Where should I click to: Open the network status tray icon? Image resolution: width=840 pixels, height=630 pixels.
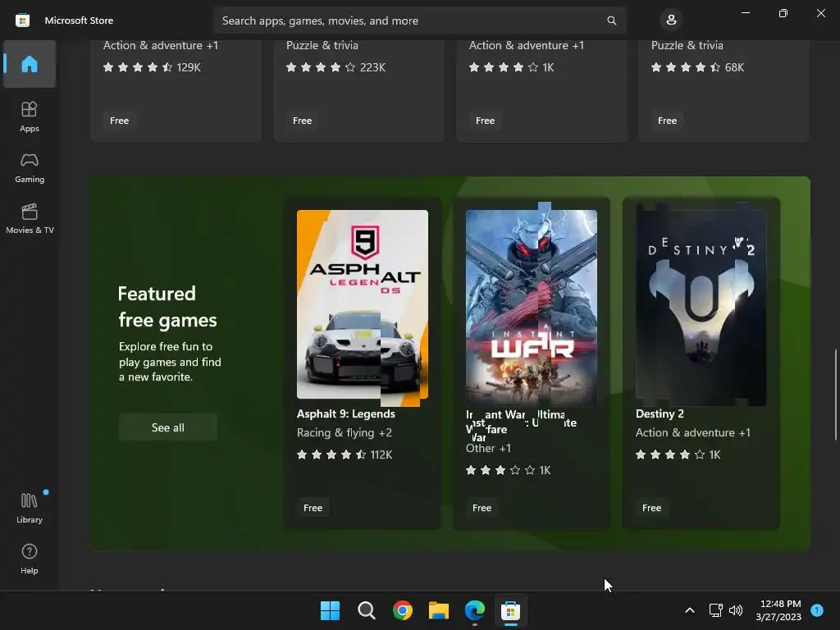(x=715, y=610)
